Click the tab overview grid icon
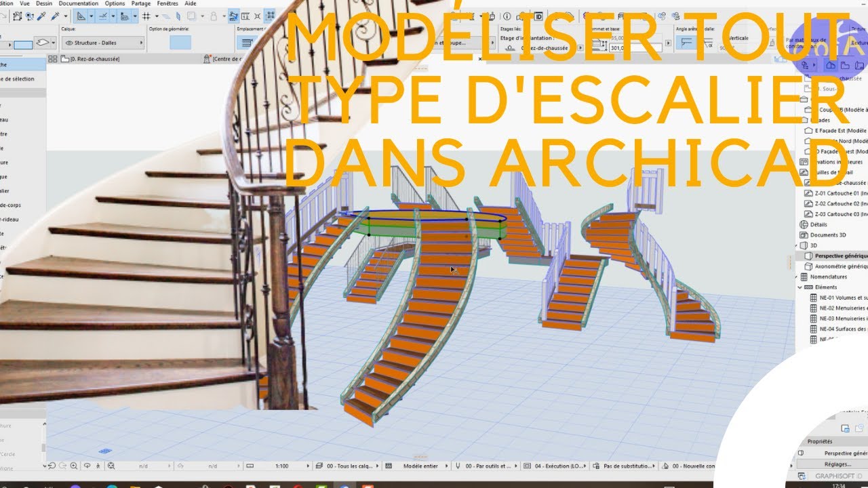This screenshot has width=868, height=488. [x=52, y=60]
